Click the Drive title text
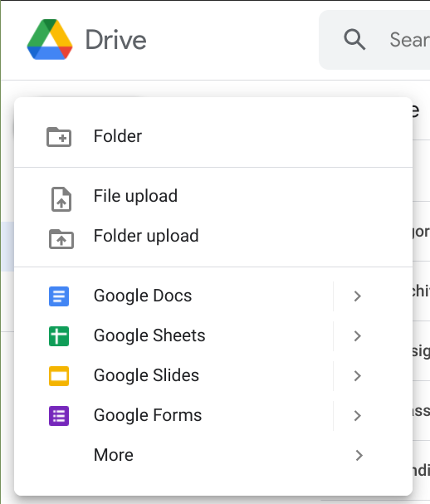The width and height of the screenshot is (430, 504). point(116,40)
